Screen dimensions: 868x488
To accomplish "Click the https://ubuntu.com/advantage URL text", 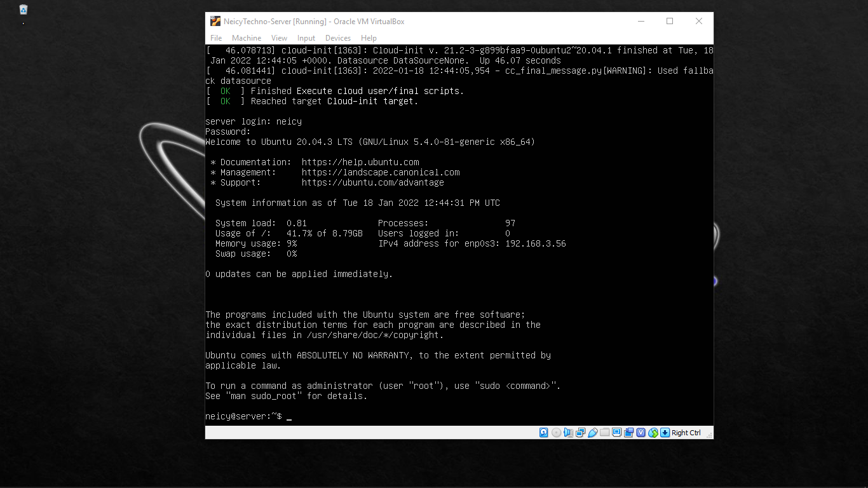I will (373, 182).
